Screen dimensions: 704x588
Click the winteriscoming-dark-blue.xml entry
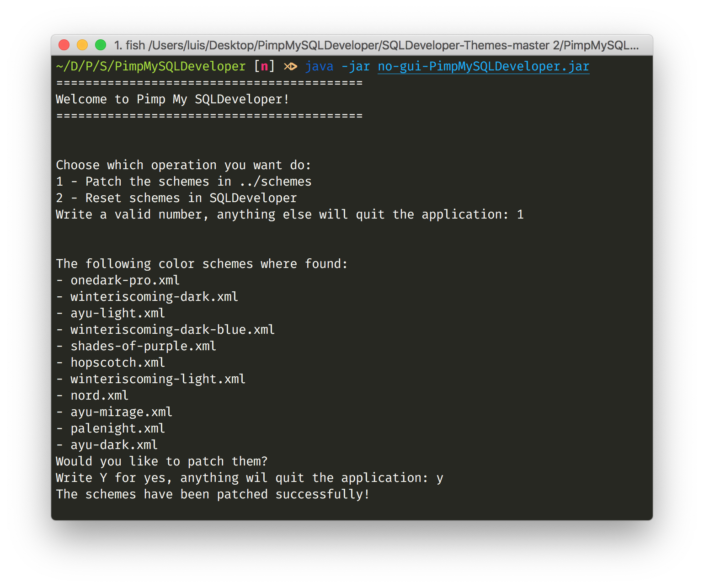tap(165, 330)
